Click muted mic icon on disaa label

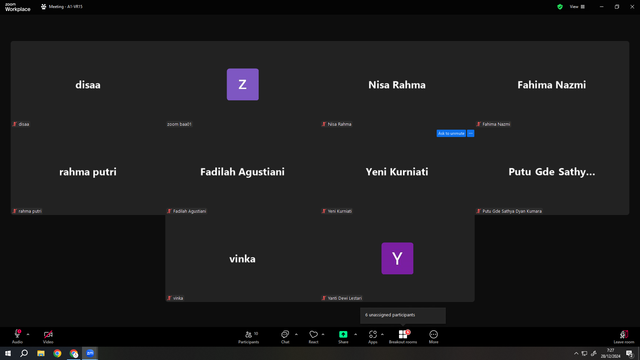15,124
